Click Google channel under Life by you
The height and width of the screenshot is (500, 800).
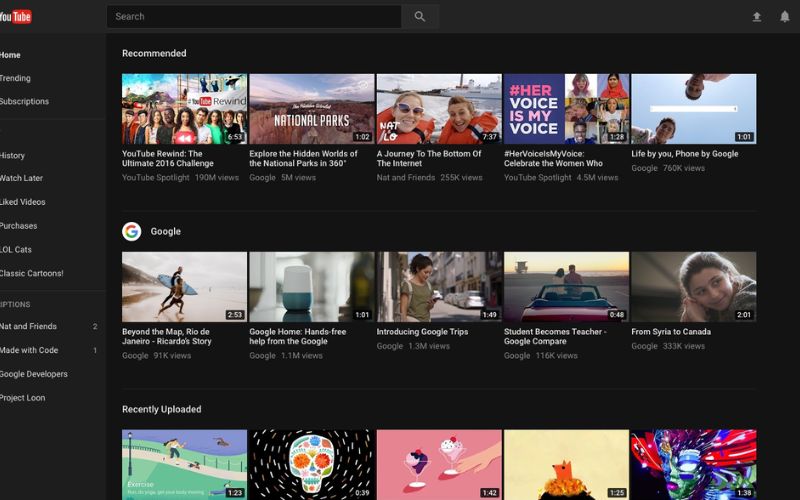pos(644,168)
